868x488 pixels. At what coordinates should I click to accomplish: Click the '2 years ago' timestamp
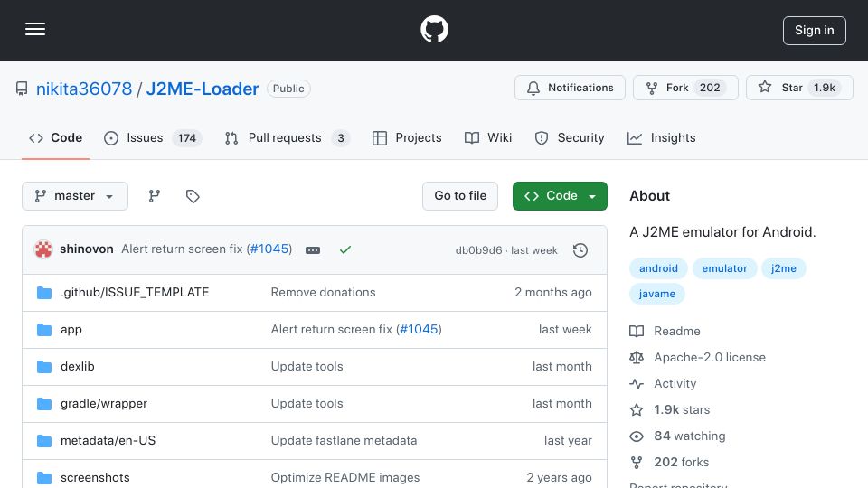[x=559, y=477]
